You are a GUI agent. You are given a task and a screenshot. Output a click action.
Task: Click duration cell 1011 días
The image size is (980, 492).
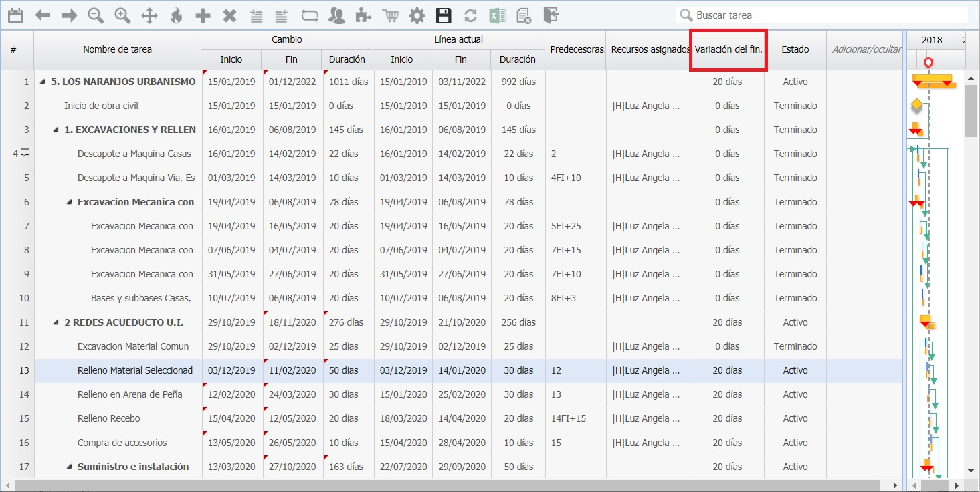click(349, 82)
